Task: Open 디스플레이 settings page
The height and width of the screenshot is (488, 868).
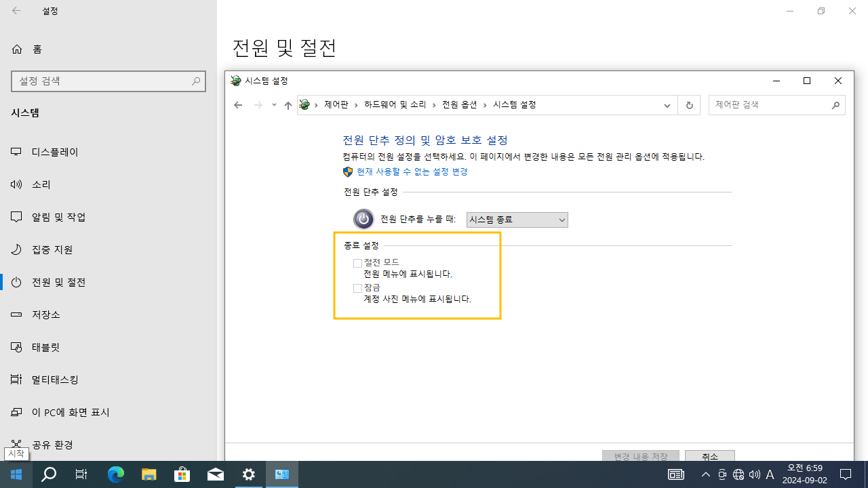Action: [x=108, y=152]
